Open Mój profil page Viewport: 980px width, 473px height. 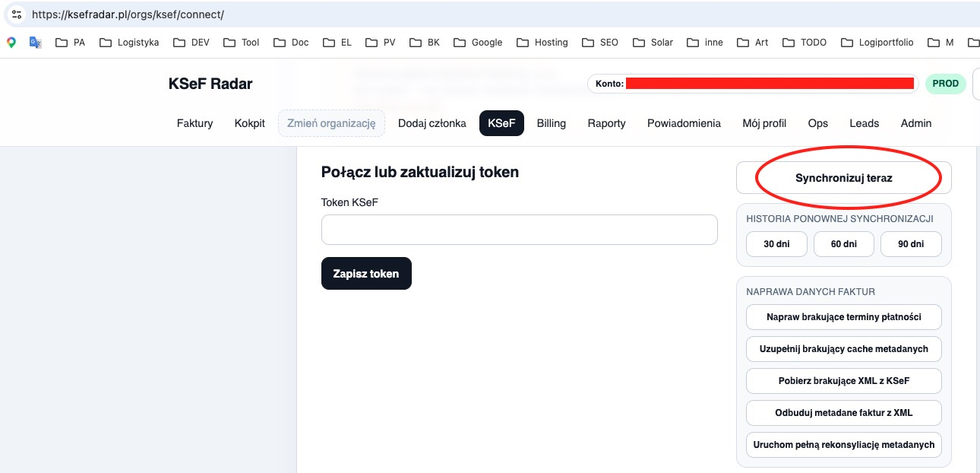tap(764, 123)
